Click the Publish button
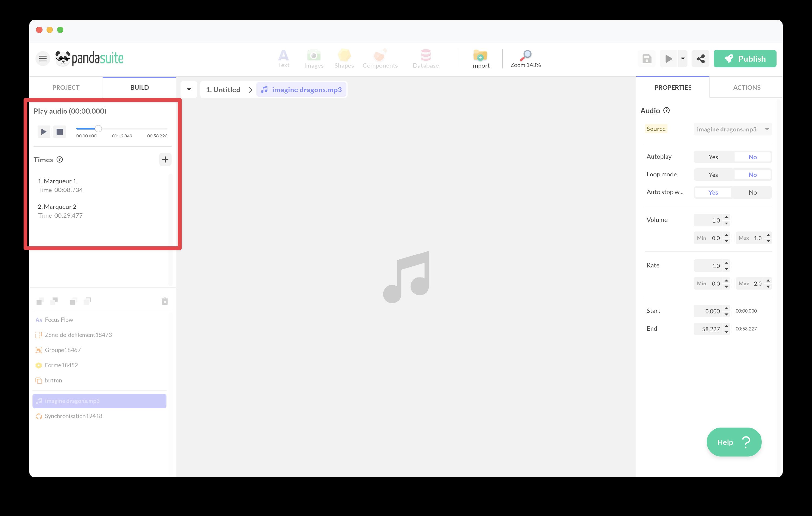Screen dimensions: 812x516 (745, 59)
